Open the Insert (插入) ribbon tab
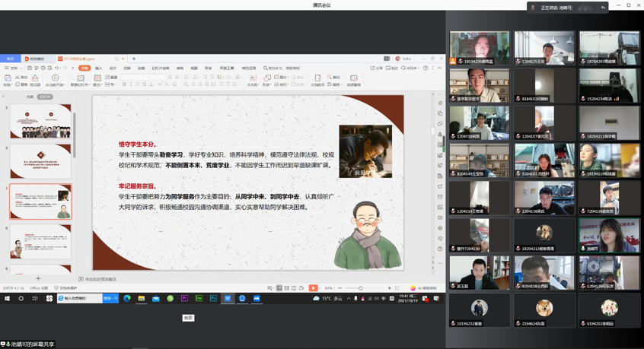This screenshot has height=349, width=644. 99,68
